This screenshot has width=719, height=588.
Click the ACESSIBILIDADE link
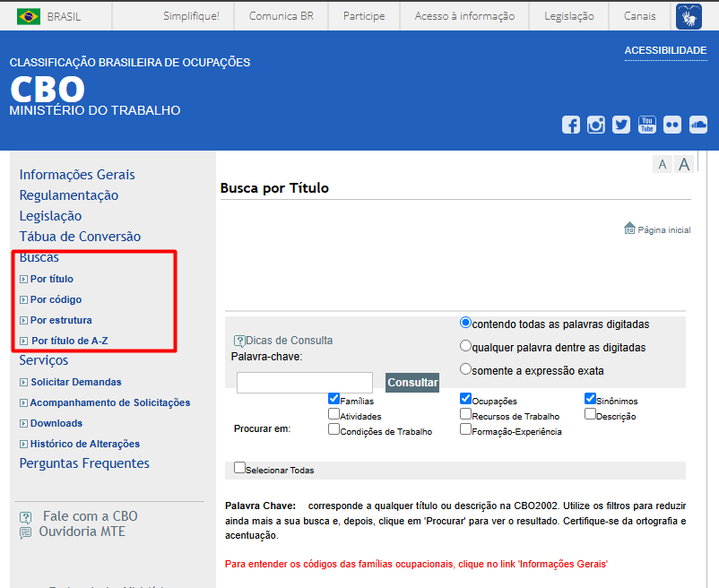[x=665, y=50]
